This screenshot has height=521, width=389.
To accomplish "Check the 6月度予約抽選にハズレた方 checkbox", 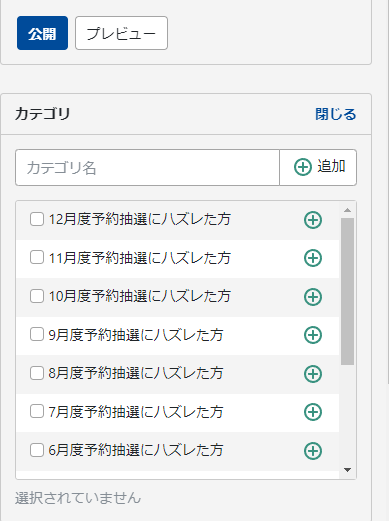I will [x=37, y=450].
